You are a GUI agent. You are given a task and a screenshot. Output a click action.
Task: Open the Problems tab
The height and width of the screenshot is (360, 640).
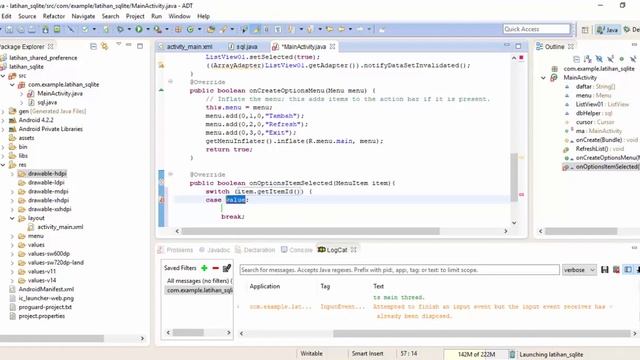[x=176, y=250]
